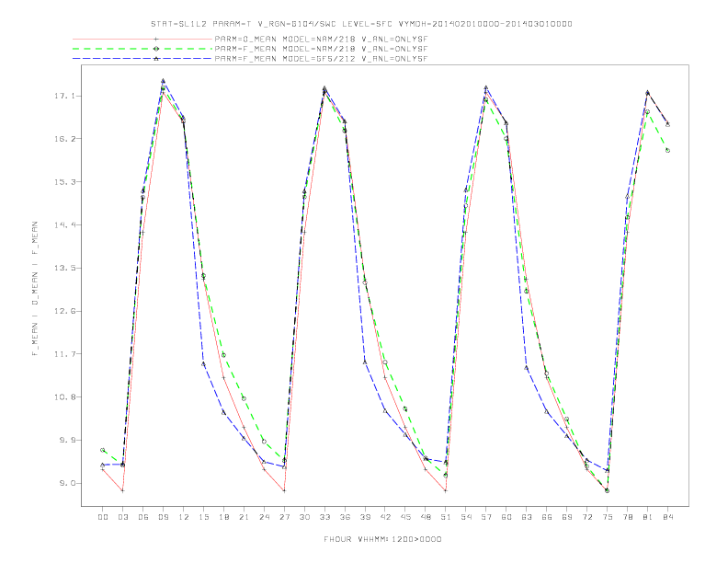
Task: Click x-axis tick label 39
Action: point(365,517)
